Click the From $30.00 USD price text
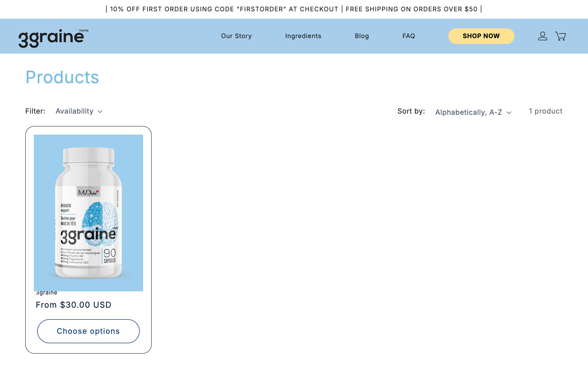Screen dimensions: 588x382 [x=73, y=305]
